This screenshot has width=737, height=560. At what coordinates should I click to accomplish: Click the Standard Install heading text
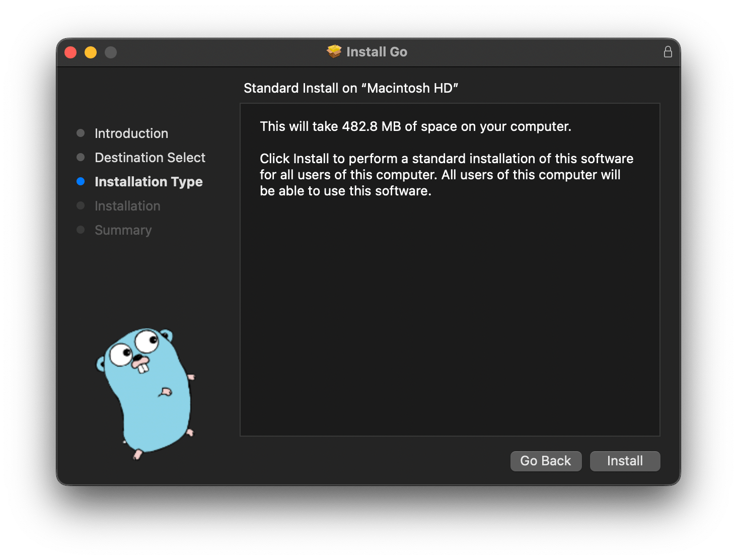pyautogui.click(x=351, y=88)
